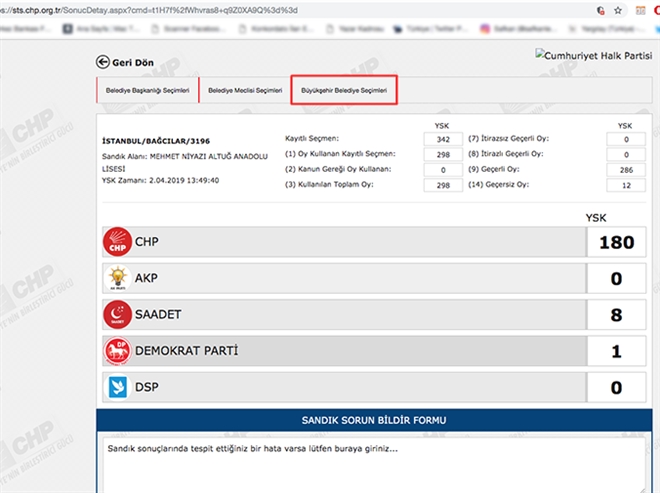Click the Geçersiz Oy value 12
This screenshot has width=660, height=493.
point(626,185)
